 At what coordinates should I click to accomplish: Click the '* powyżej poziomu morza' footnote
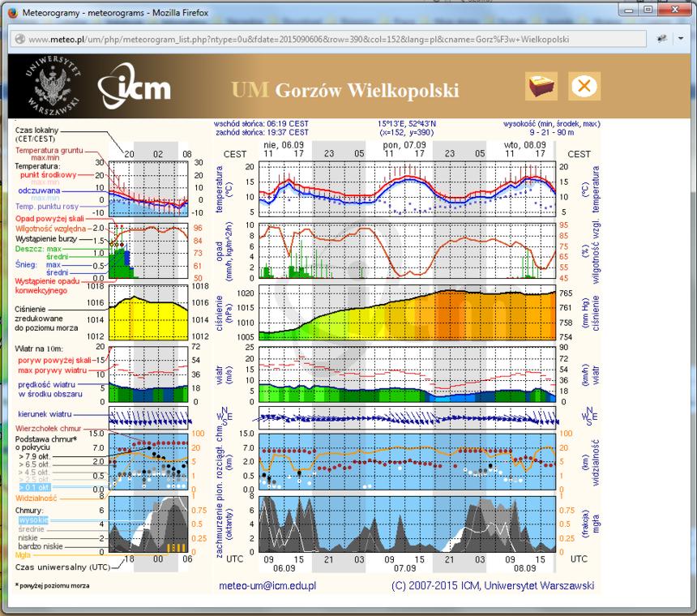(53, 586)
